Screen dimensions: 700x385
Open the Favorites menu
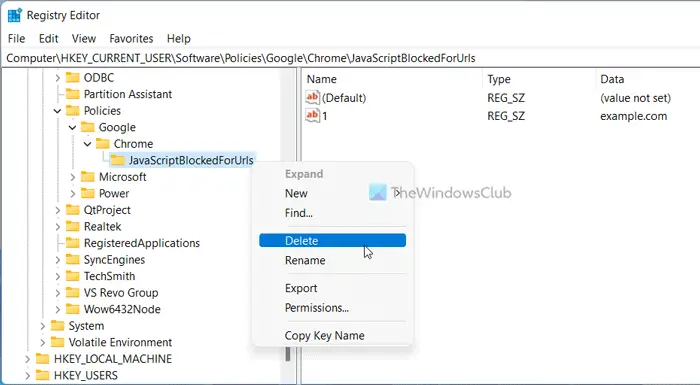tap(131, 39)
